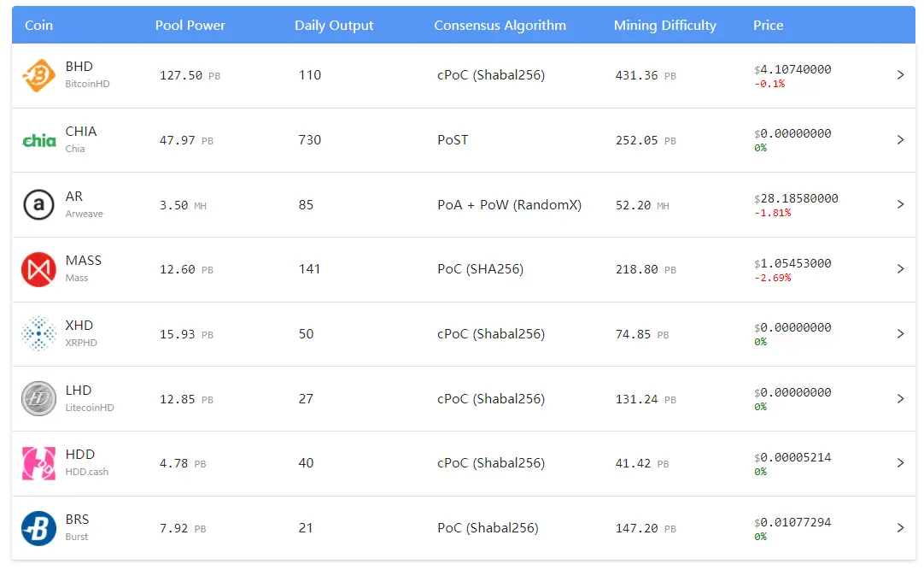This screenshot has width=924, height=570.
Task: Click the BitcoinHD subtitle text
Action: 87,84
